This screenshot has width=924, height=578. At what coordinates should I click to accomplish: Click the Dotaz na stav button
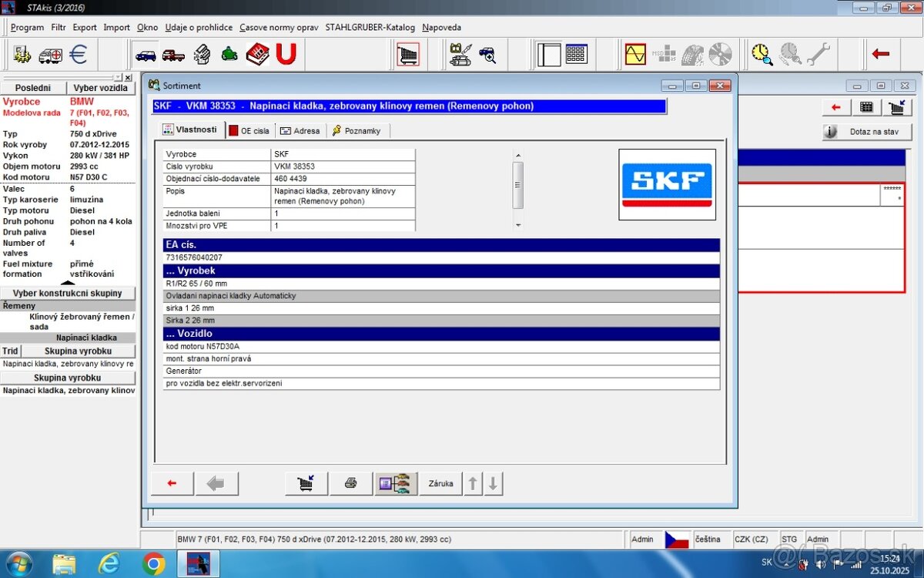(866, 132)
